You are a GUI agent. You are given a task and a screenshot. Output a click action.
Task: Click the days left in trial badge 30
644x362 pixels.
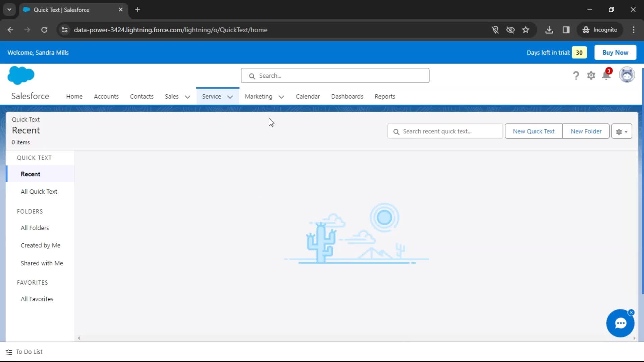[x=579, y=53]
